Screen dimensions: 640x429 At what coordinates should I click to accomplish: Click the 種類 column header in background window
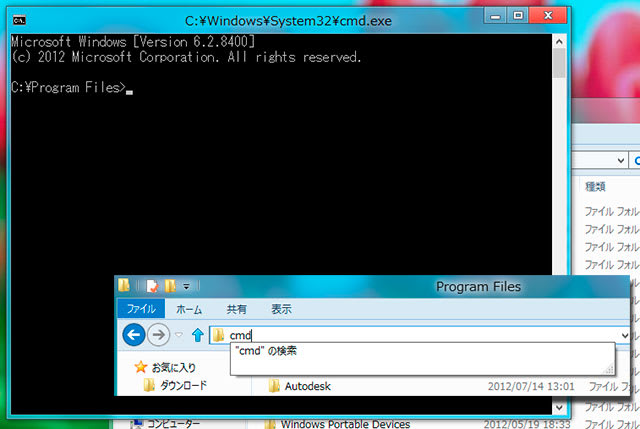click(x=595, y=187)
